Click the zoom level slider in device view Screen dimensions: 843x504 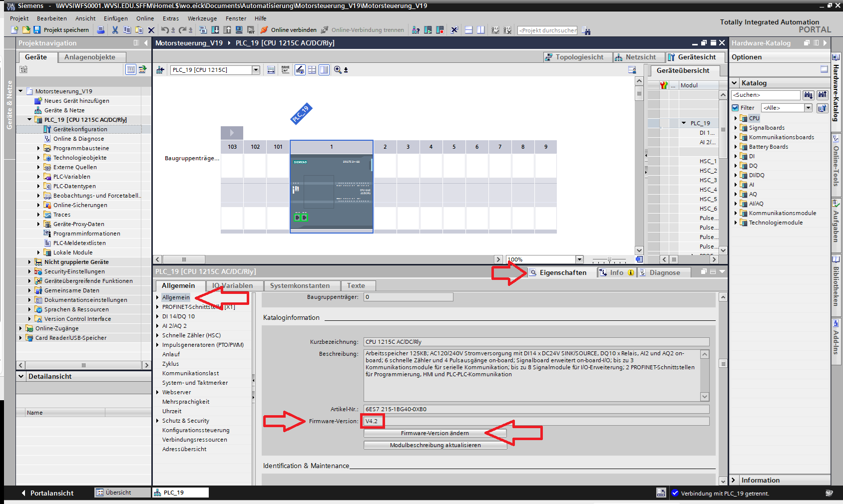pyautogui.click(x=609, y=260)
